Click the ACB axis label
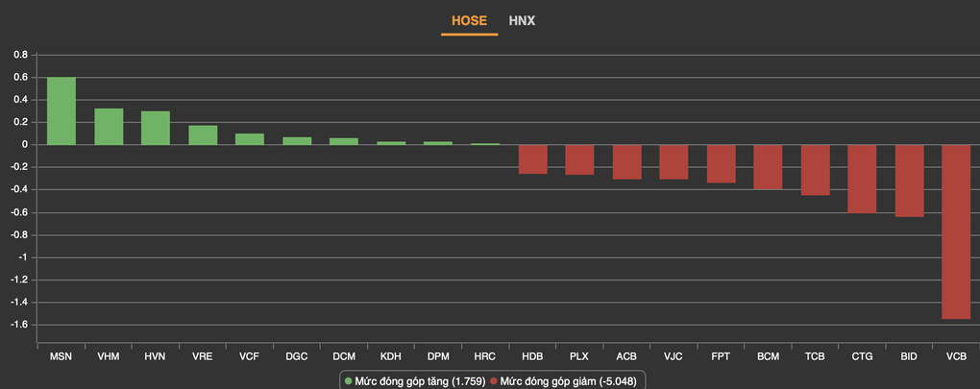This screenshot has width=980, height=389. click(626, 356)
